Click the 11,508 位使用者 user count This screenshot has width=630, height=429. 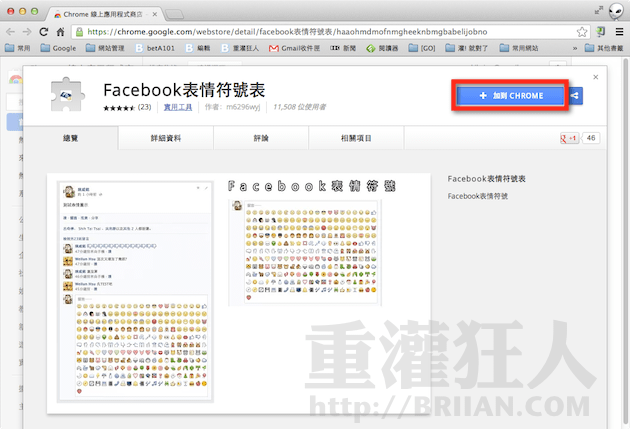299,107
